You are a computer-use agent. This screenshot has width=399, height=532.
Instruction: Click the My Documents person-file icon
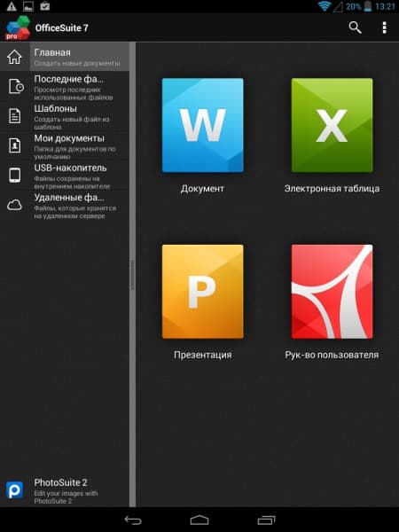point(14,145)
